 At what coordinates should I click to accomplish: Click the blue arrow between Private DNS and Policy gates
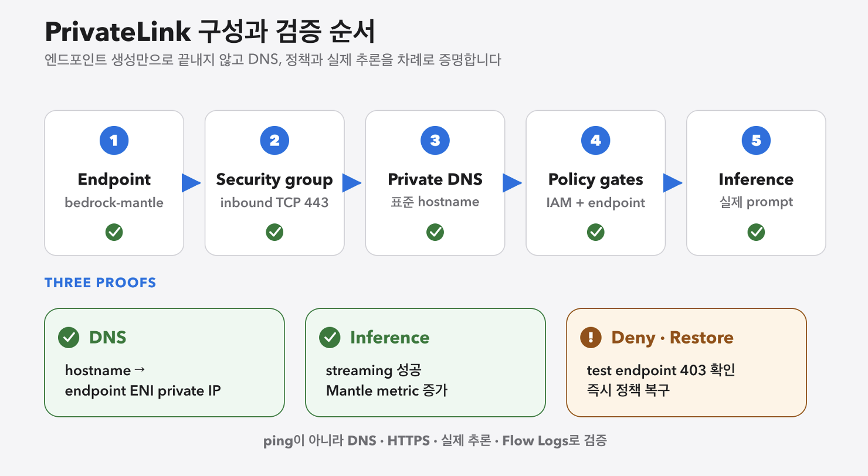pyautogui.click(x=512, y=183)
